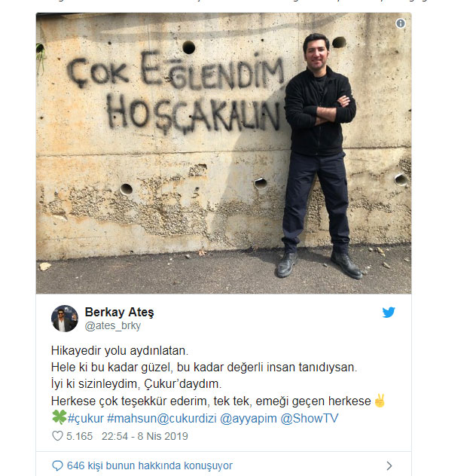476x476 pixels.
Task: Click the four-leaf clover emoji
Action: (x=59, y=417)
